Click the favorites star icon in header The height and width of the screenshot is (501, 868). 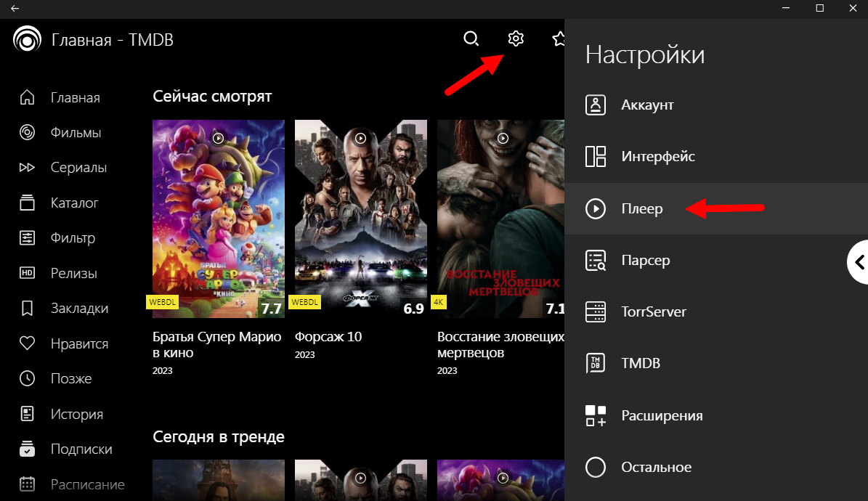(559, 38)
